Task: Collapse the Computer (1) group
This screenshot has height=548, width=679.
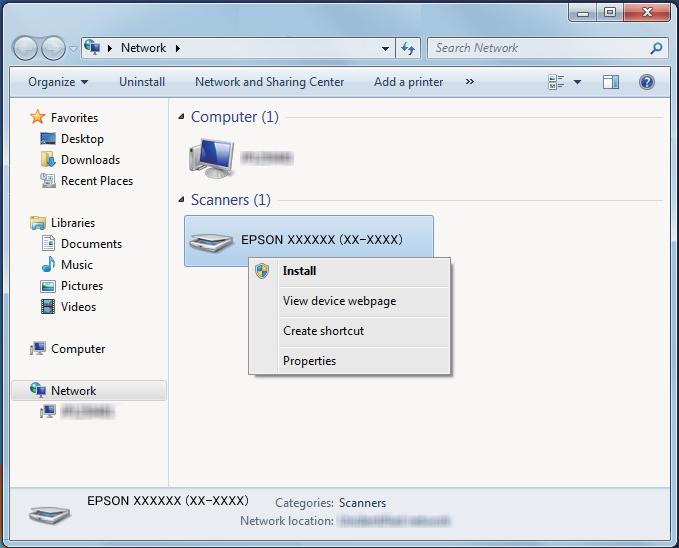Action: tap(181, 117)
